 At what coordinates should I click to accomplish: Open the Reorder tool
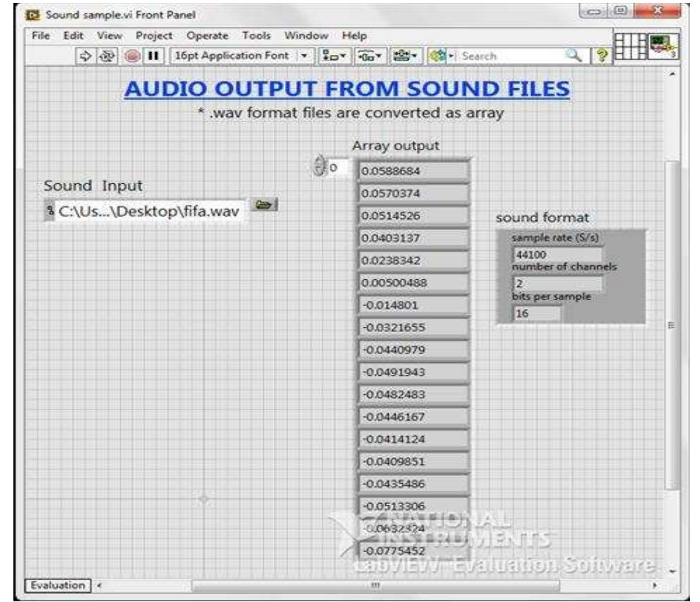(441, 56)
